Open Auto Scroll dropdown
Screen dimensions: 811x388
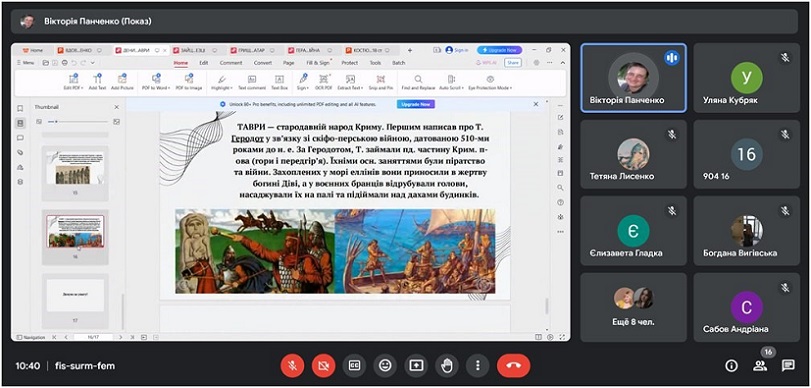[x=451, y=82]
